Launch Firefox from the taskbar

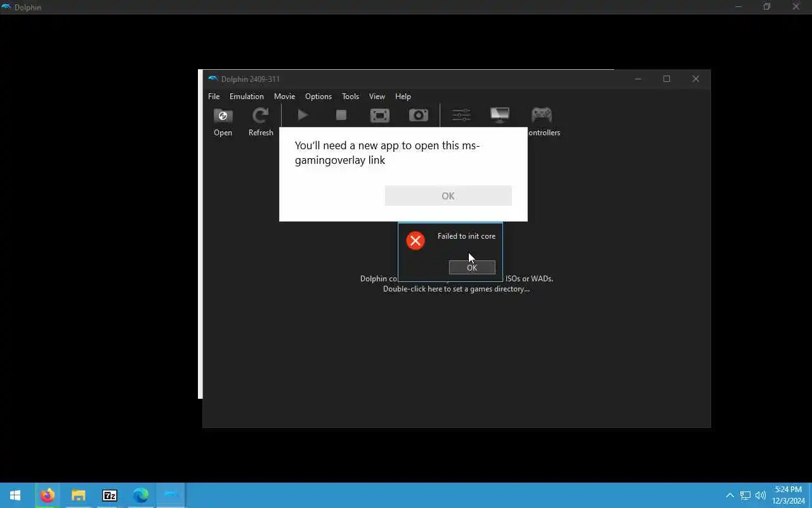click(x=47, y=495)
